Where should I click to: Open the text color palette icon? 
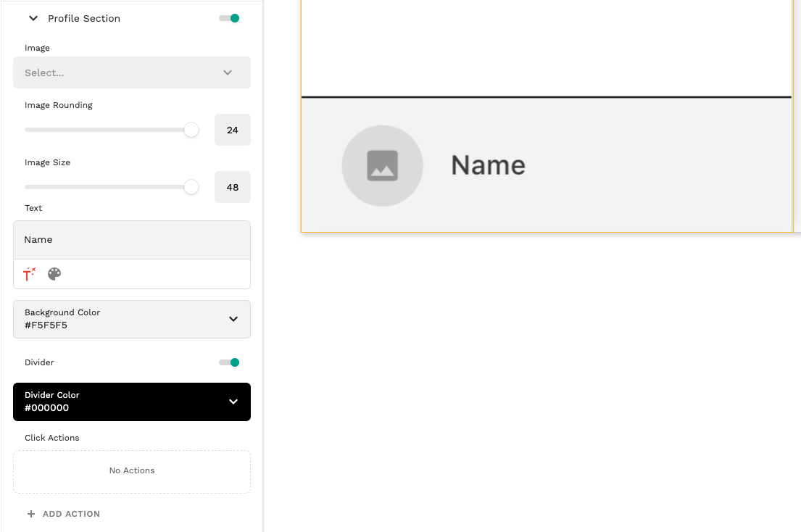pos(54,274)
